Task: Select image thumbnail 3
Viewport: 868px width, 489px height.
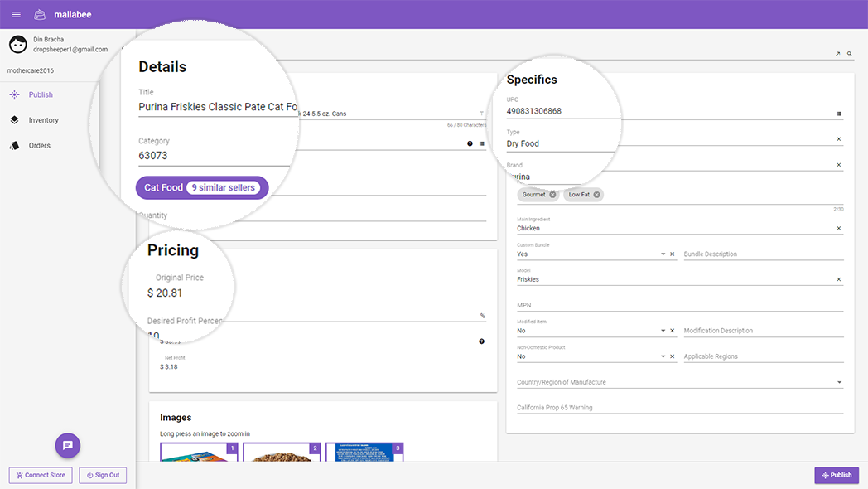Action: [x=364, y=452]
